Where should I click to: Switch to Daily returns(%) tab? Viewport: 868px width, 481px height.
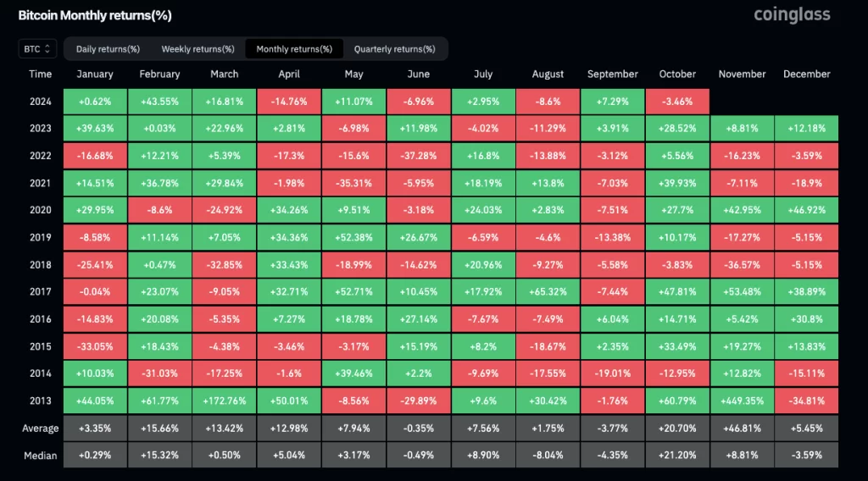click(x=108, y=49)
